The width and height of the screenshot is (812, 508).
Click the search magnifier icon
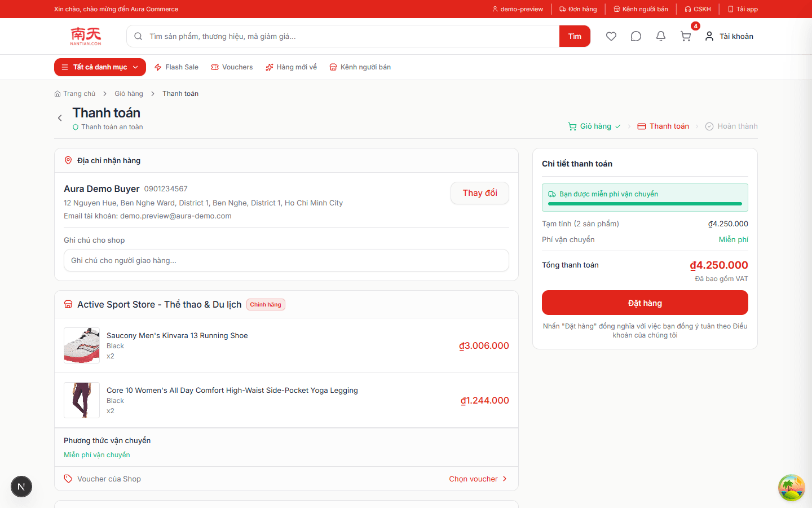[x=138, y=36]
